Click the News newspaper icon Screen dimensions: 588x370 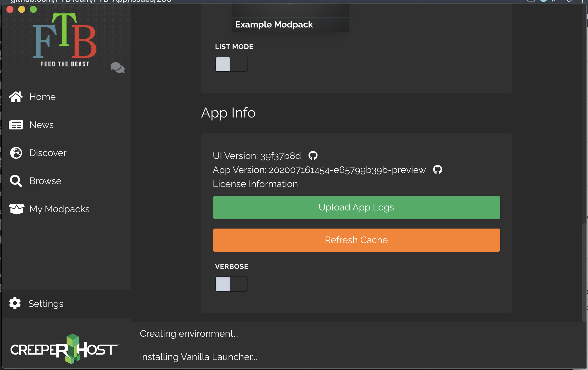pyautogui.click(x=16, y=125)
